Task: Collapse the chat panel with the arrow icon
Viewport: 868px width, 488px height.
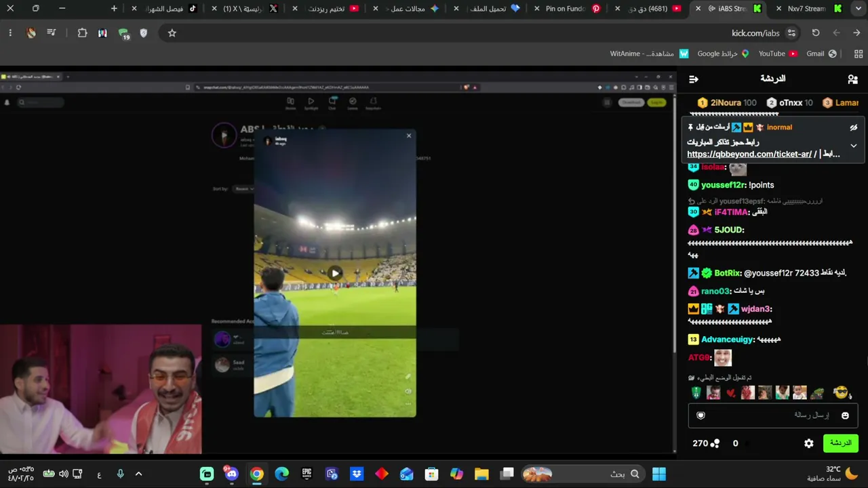Action: click(693, 79)
